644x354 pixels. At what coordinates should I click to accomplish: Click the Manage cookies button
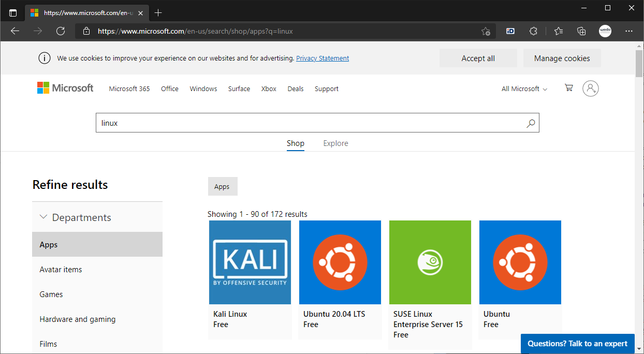tap(562, 58)
